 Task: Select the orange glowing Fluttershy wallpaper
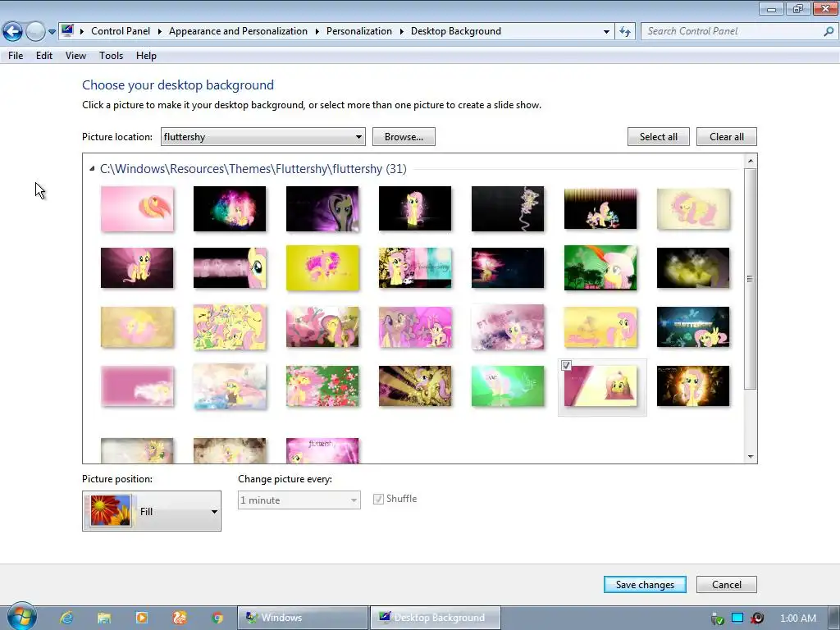693,386
